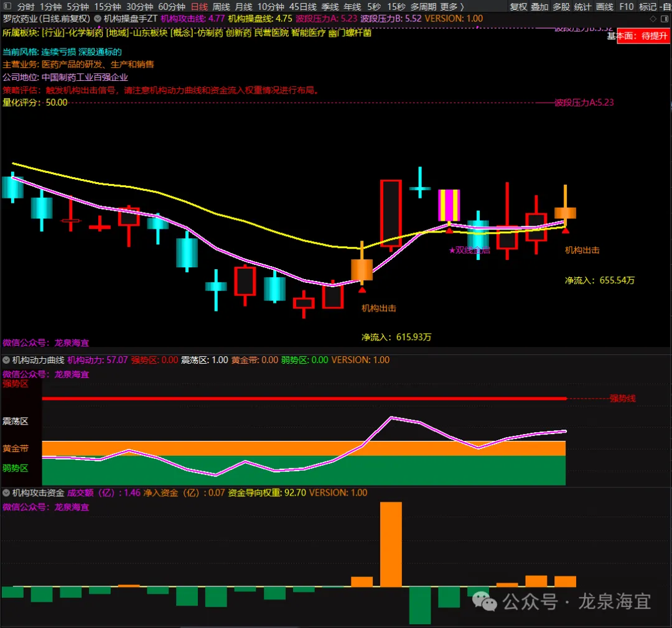The width and height of the screenshot is (672, 628).
Task: Click the 标记 toolbar button
Action: pos(648,7)
